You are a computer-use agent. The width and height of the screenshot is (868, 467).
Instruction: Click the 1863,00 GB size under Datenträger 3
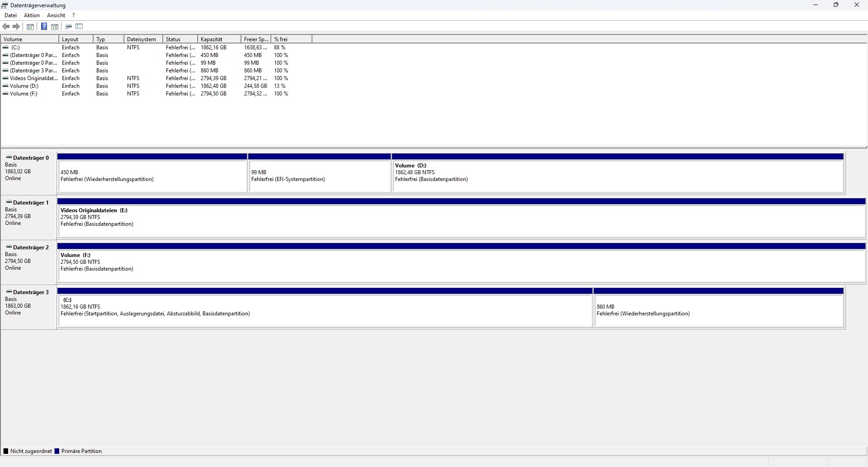tap(18, 306)
